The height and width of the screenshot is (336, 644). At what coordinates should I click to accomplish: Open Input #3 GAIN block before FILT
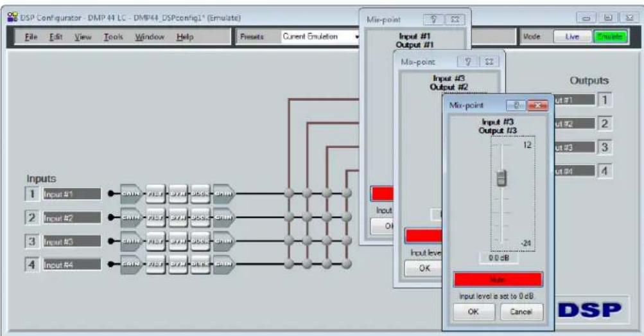pos(131,241)
